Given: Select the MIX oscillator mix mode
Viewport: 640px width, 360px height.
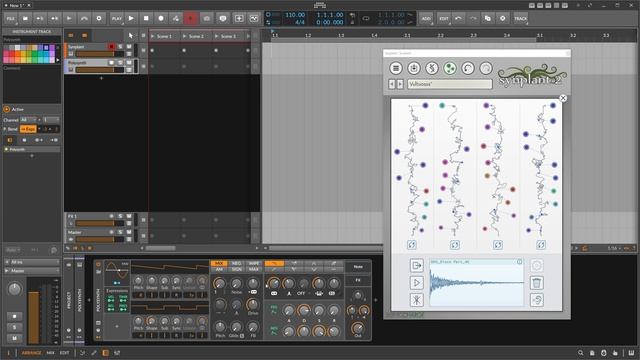Looking at the screenshot, I should 219,264.
